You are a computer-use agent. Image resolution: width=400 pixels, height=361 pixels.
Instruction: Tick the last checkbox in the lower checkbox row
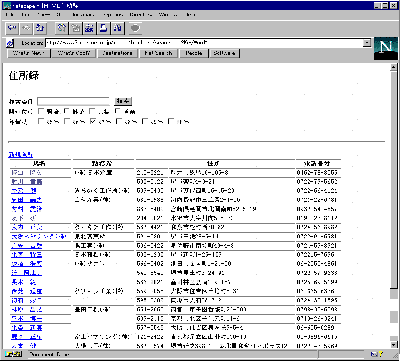click(171, 121)
